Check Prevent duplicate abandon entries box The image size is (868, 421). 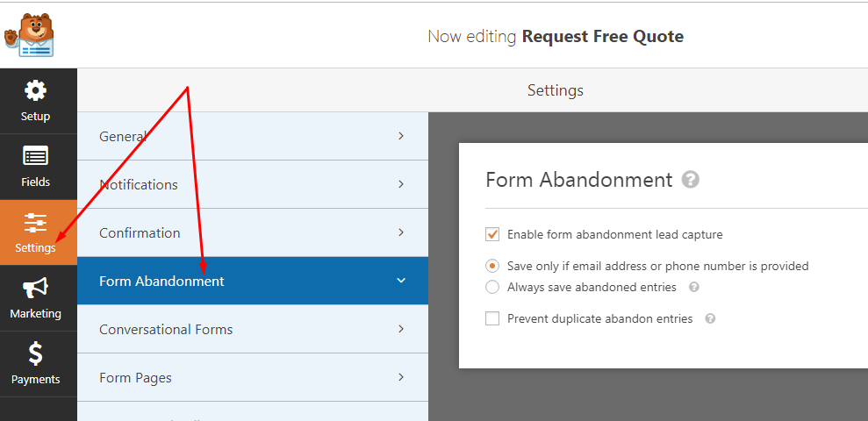[x=492, y=319]
